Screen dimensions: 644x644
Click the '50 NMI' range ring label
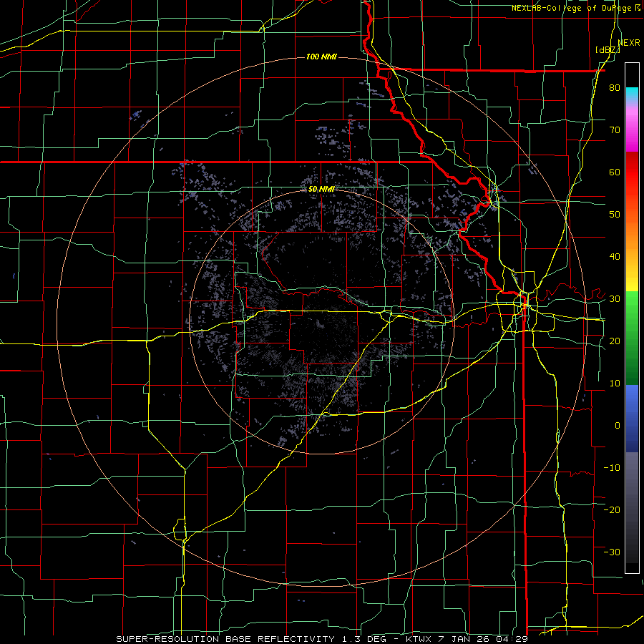pyautogui.click(x=321, y=190)
